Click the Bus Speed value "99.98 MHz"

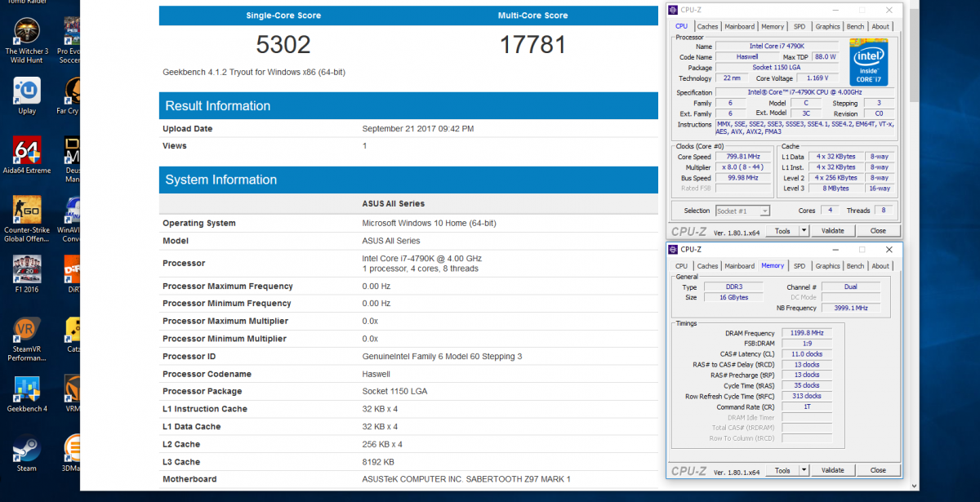pos(742,178)
